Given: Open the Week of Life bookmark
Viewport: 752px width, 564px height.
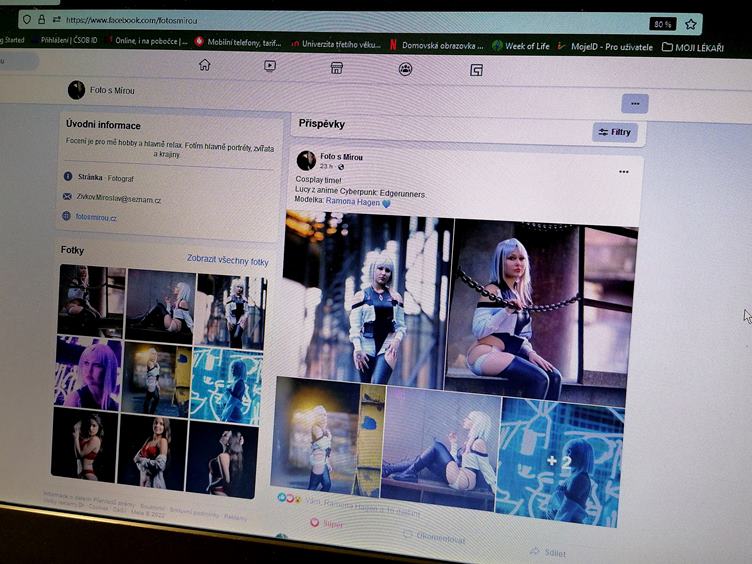Looking at the screenshot, I should 521,46.
